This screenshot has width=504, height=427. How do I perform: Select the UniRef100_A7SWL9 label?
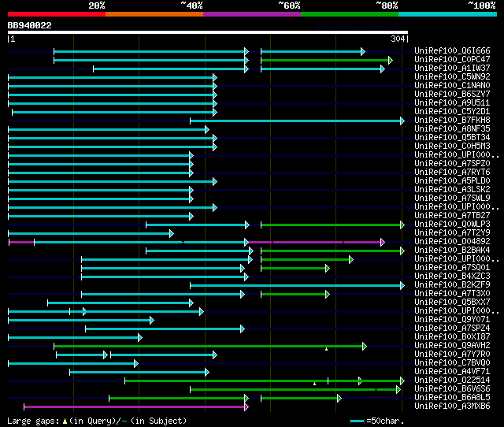tap(452, 199)
